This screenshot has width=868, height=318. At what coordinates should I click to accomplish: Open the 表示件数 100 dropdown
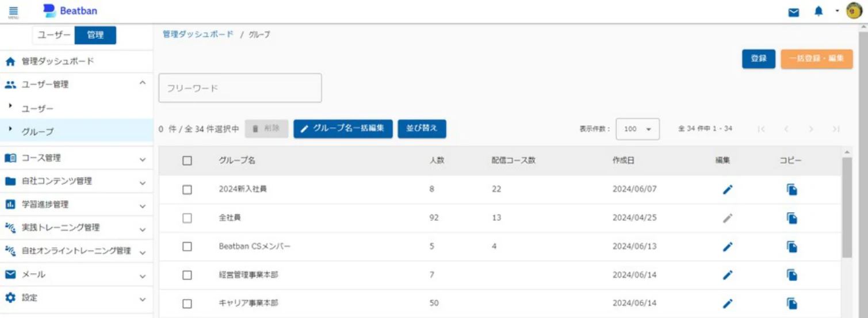coord(637,129)
